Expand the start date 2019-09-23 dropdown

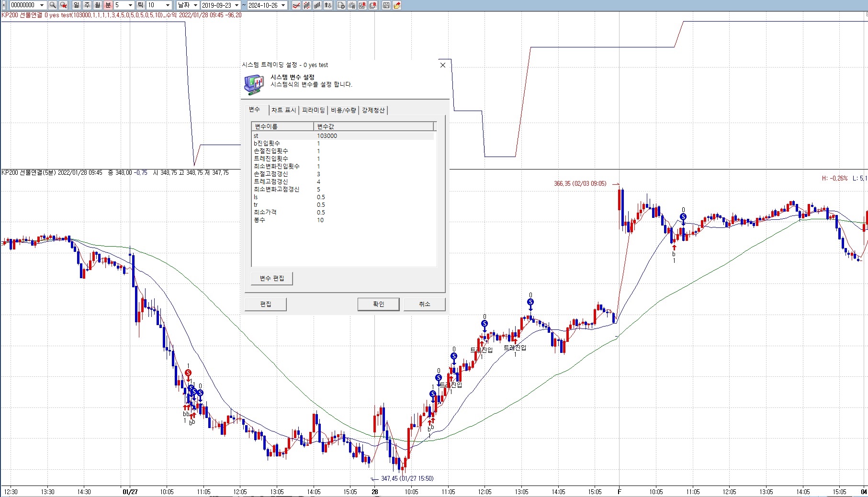(x=237, y=5)
